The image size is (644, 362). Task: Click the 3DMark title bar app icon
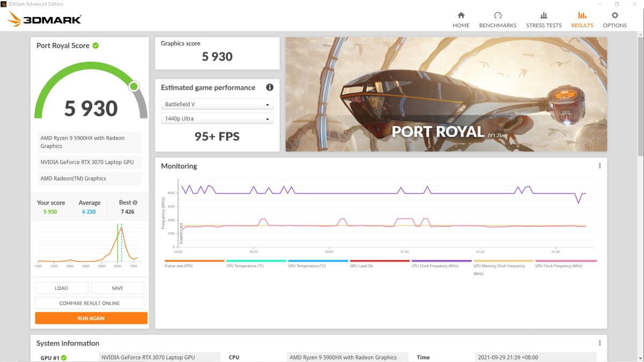(x=4, y=4)
